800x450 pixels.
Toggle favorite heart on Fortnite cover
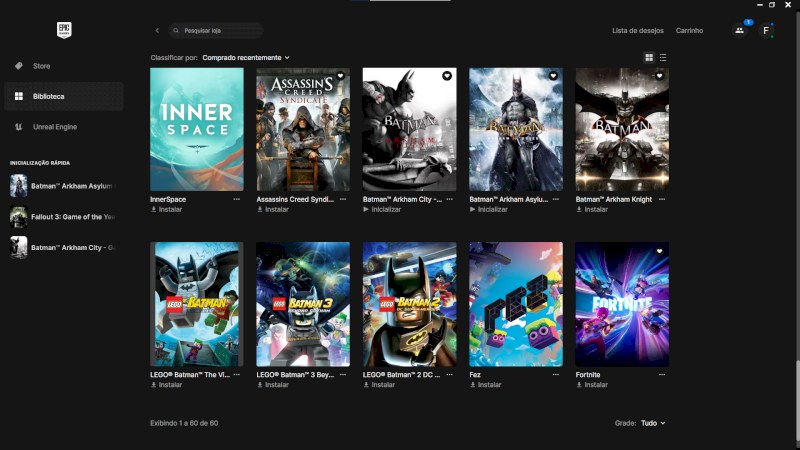click(659, 251)
